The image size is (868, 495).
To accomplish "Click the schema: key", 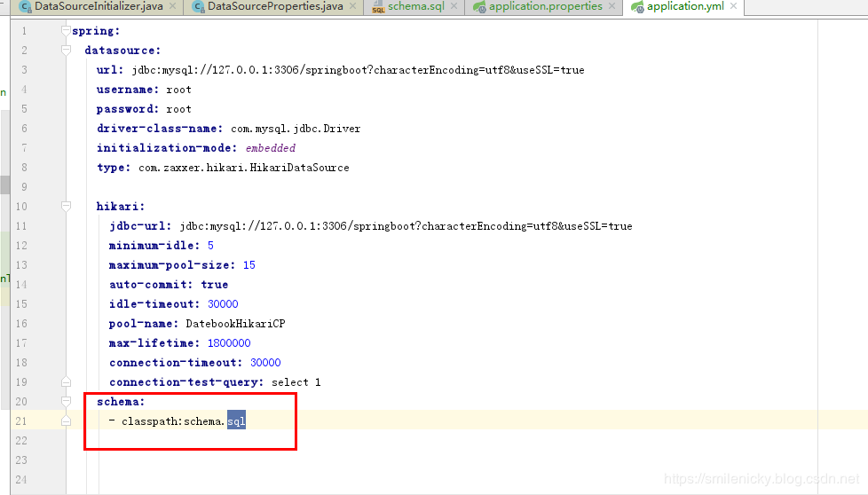I will pyautogui.click(x=121, y=402).
